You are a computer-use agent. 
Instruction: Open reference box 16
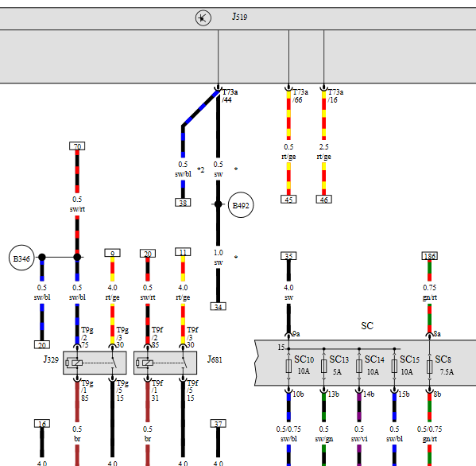(x=42, y=424)
